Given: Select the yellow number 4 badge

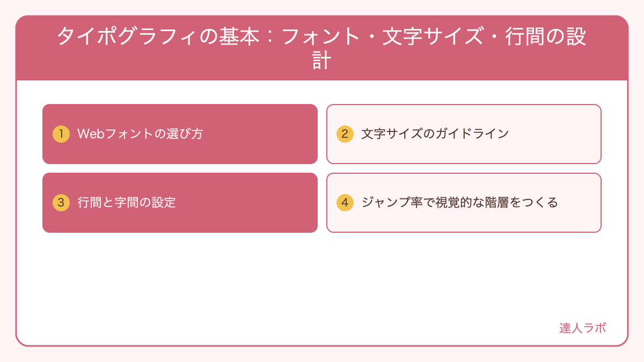Looking at the screenshot, I should click(345, 203).
